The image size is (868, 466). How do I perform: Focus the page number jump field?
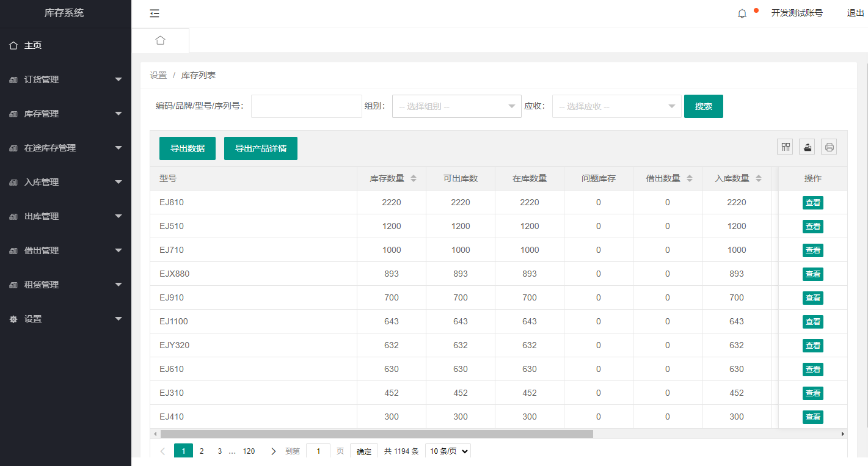click(x=318, y=451)
